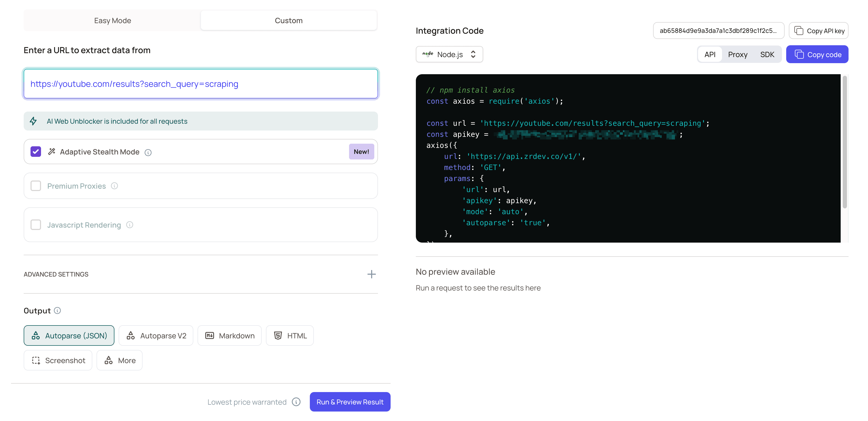
Task: Uncheck Adaptive Stealth Mode checkbox
Action: [36, 152]
